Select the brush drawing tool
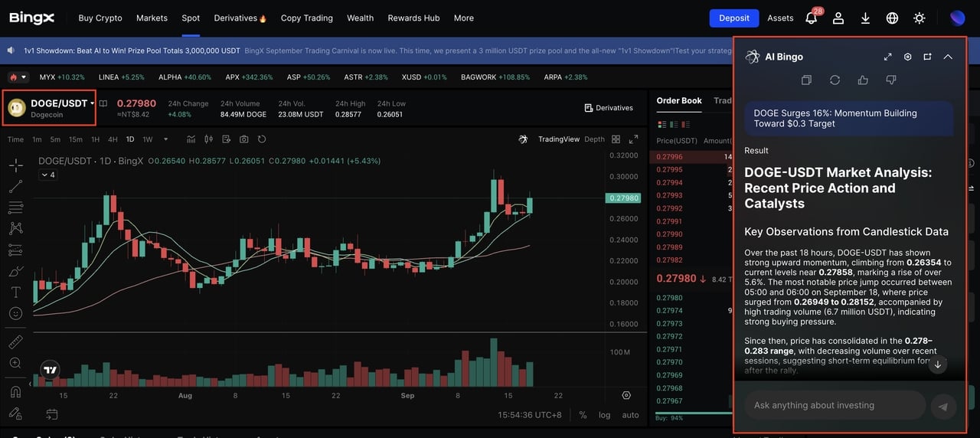This screenshot has width=980, height=438. click(15, 271)
